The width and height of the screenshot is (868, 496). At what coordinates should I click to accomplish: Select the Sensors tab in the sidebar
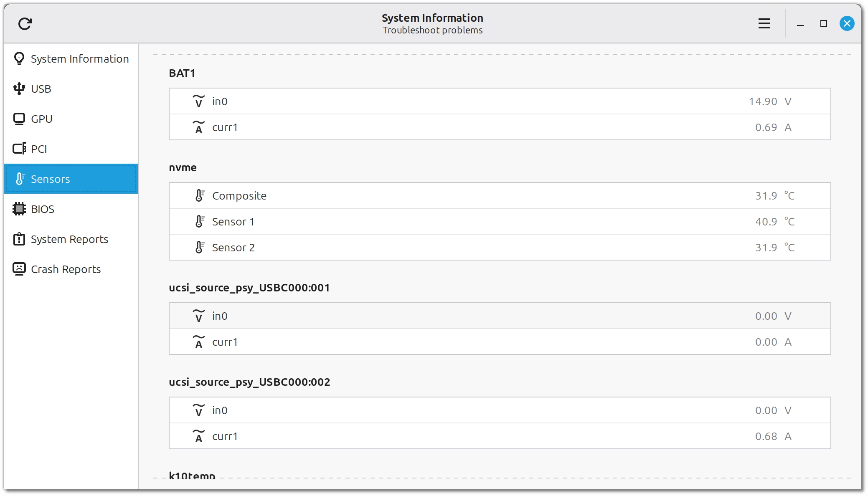click(x=71, y=179)
